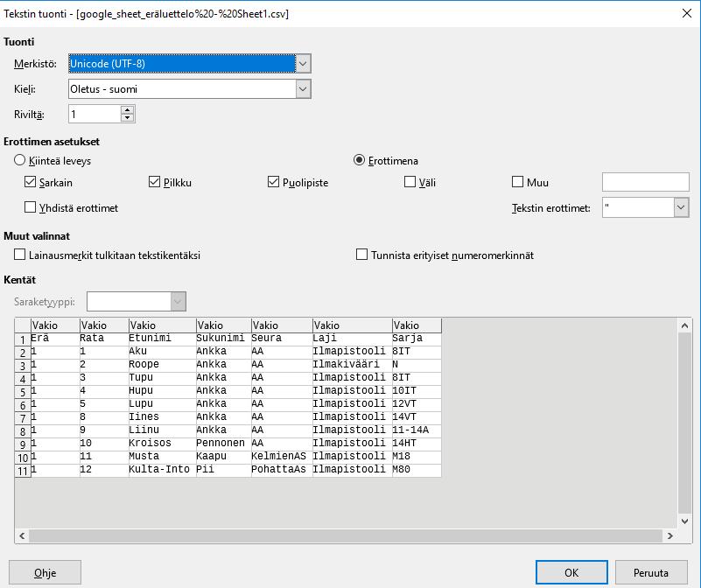
Task: Click the right arrow of the horizontal scrollbar
Action: tap(669, 535)
